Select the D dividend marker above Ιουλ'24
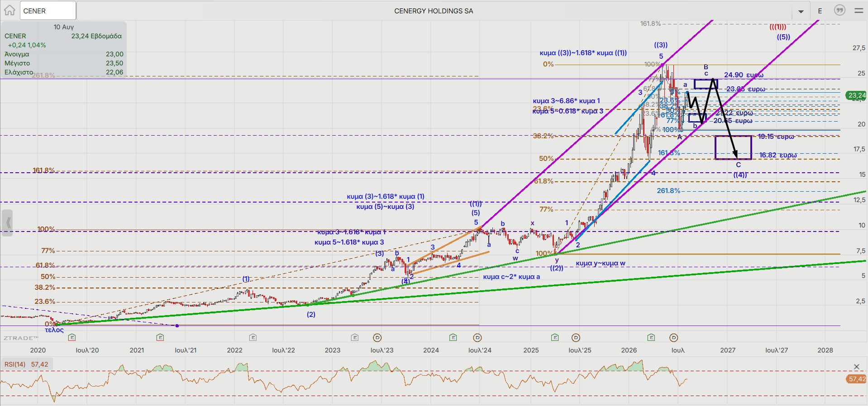 point(477,337)
